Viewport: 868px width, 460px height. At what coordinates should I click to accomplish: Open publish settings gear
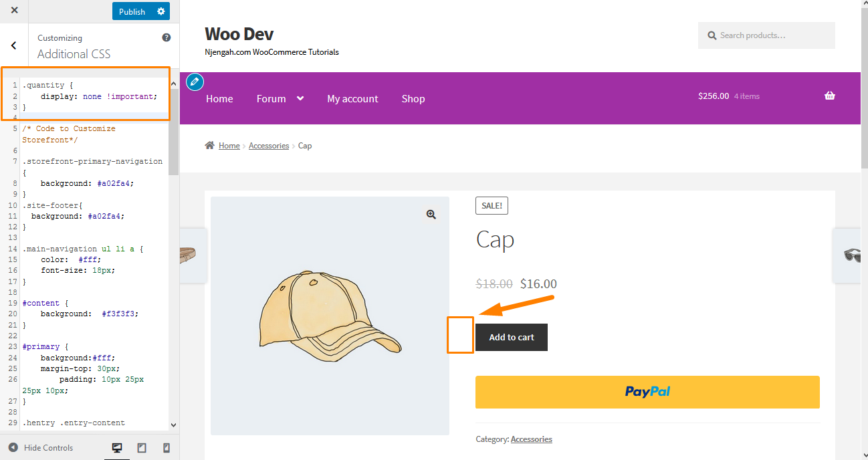(x=160, y=11)
